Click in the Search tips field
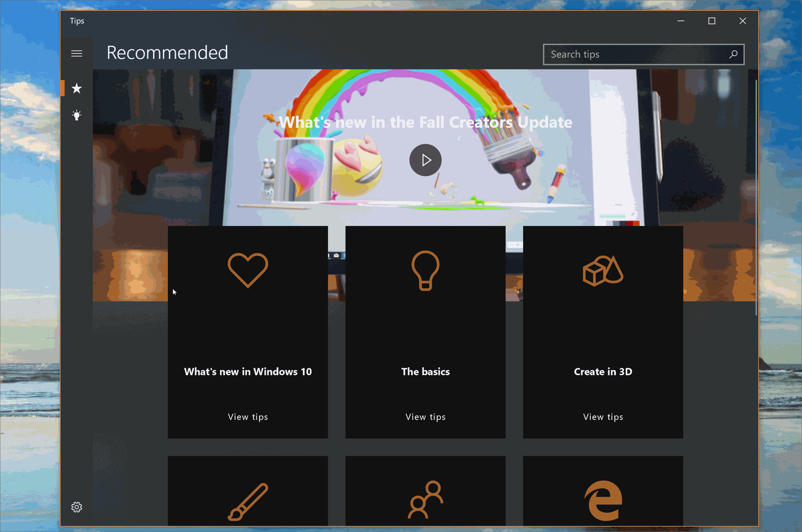 pos(644,54)
